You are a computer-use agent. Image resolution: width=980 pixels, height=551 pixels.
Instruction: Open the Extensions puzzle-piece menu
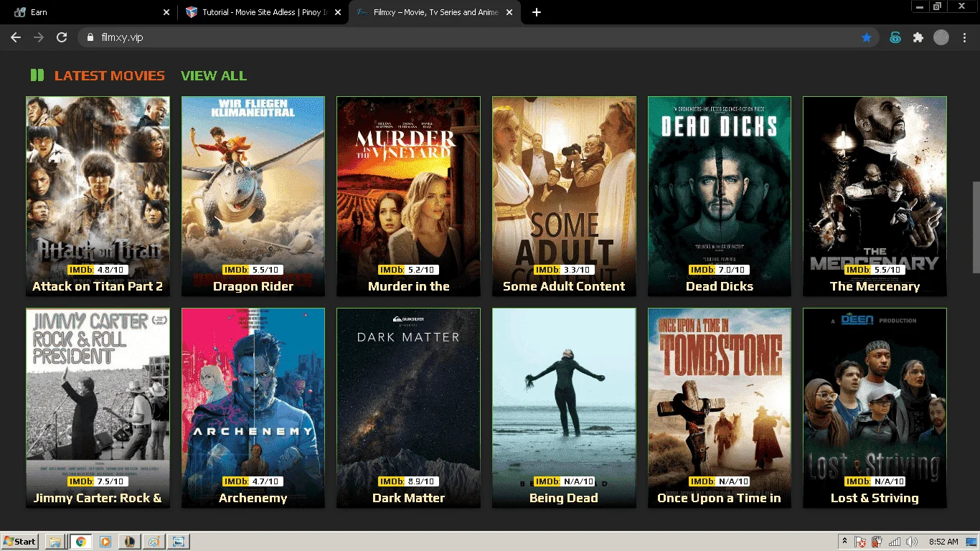918,37
